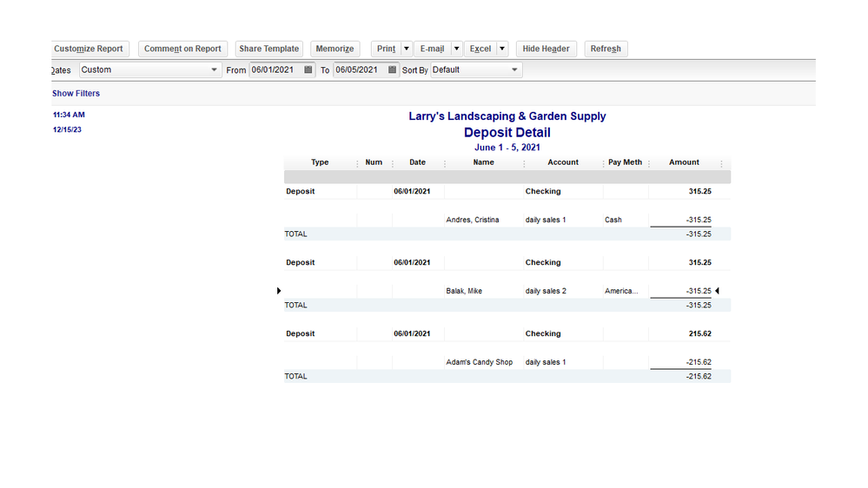Click the 12/15/23 report date
This screenshot has height=488, width=868.
67,129
